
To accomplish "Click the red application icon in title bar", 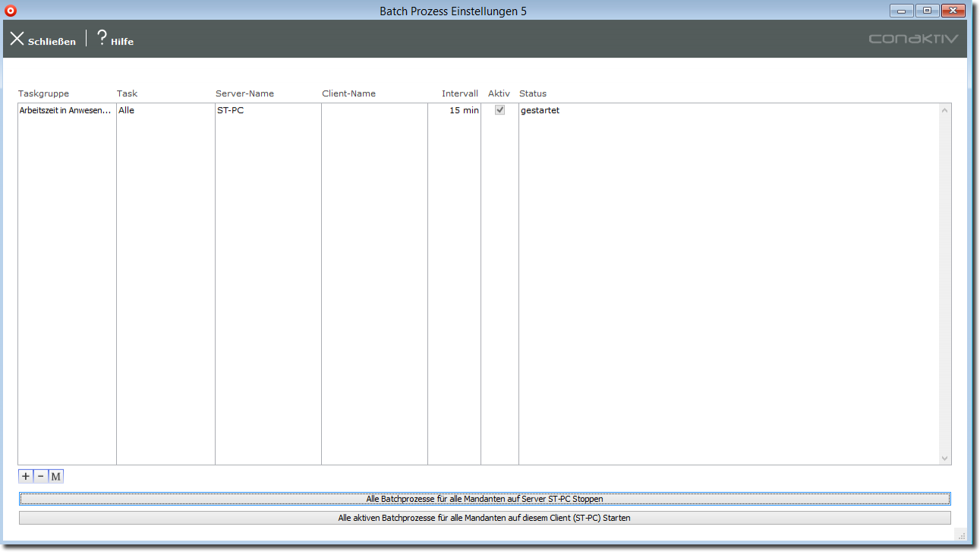I will pos(11,11).
